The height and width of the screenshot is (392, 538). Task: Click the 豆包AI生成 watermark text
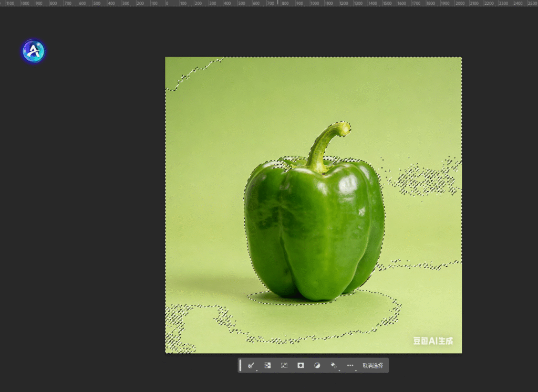point(433,341)
